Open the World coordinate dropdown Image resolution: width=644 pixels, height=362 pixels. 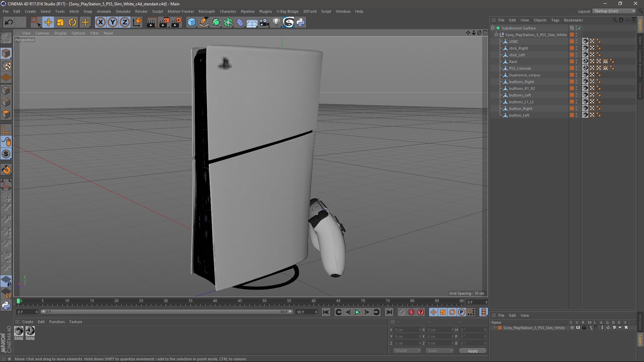tap(407, 351)
